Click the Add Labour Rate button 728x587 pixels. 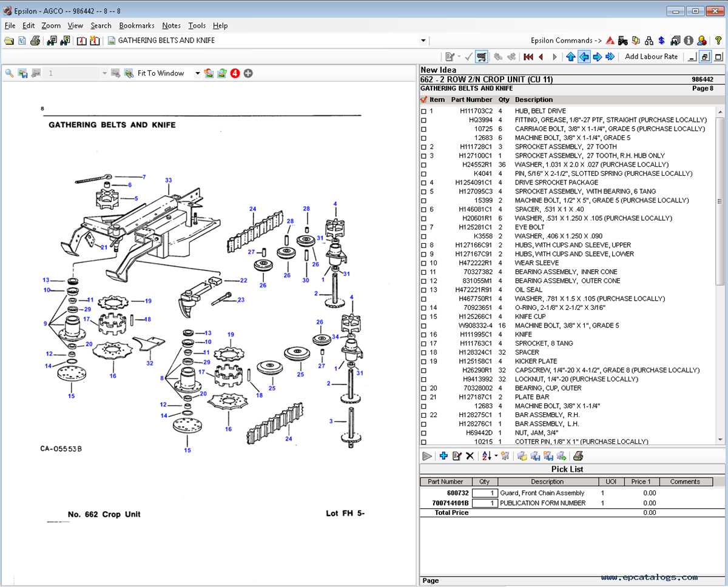click(x=652, y=56)
